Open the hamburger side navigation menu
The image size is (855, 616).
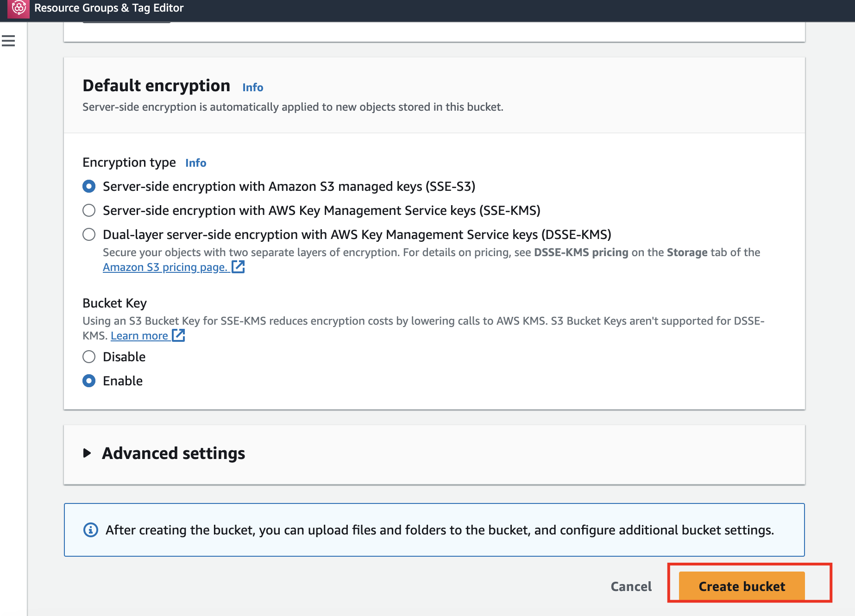[8, 41]
